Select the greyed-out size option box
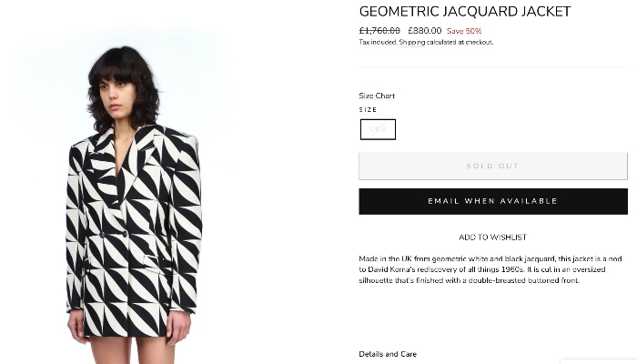The image size is (637, 364). 378,129
